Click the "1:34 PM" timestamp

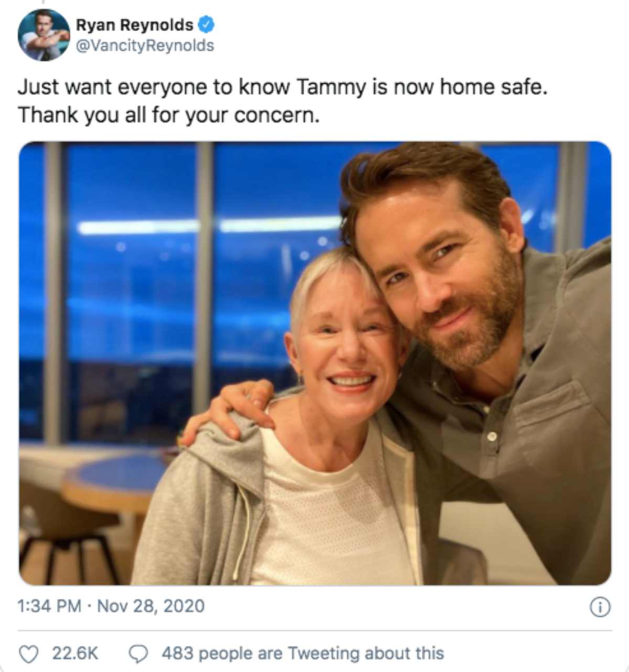(x=49, y=606)
